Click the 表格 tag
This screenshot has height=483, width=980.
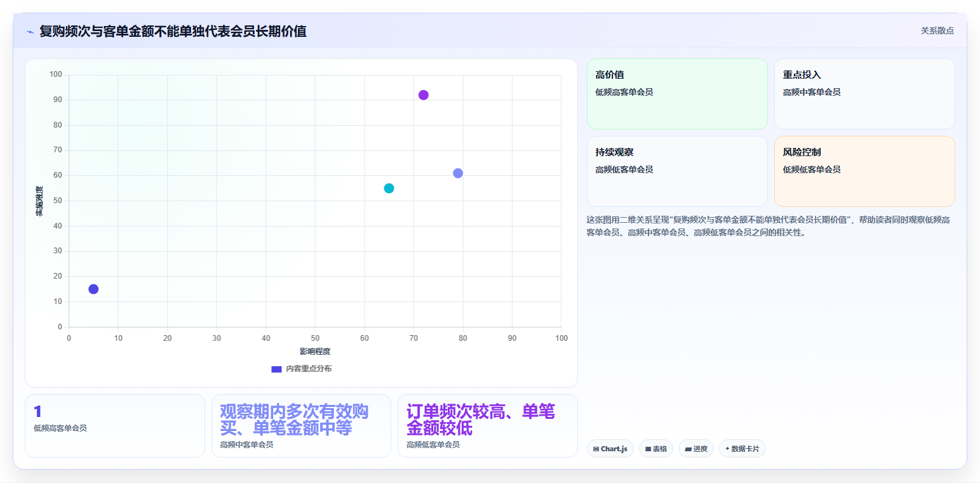[656, 449]
